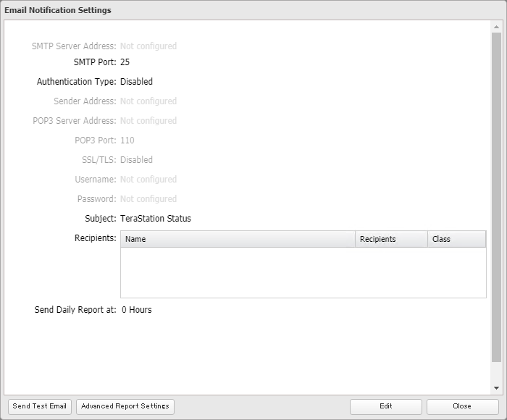
Task: Click the TeraStation Status subject text
Action: 156,218
